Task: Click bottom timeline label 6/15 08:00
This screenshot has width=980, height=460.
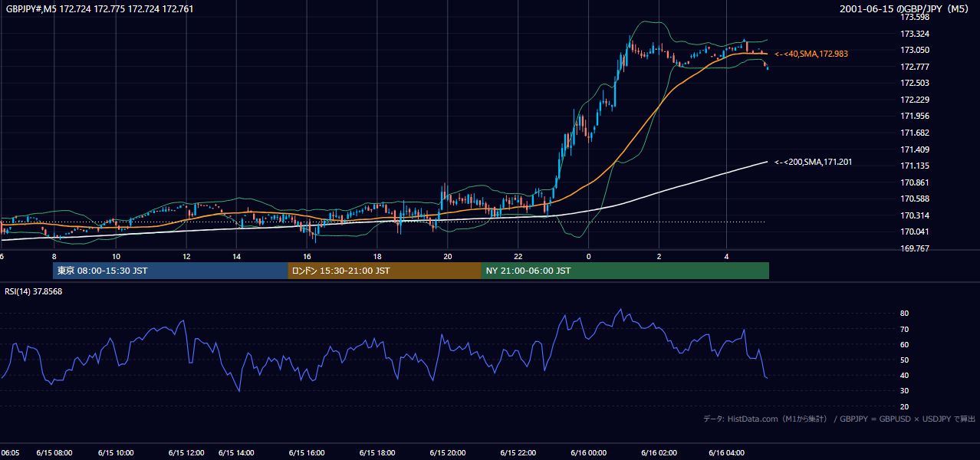Action: click(x=54, y=453)
